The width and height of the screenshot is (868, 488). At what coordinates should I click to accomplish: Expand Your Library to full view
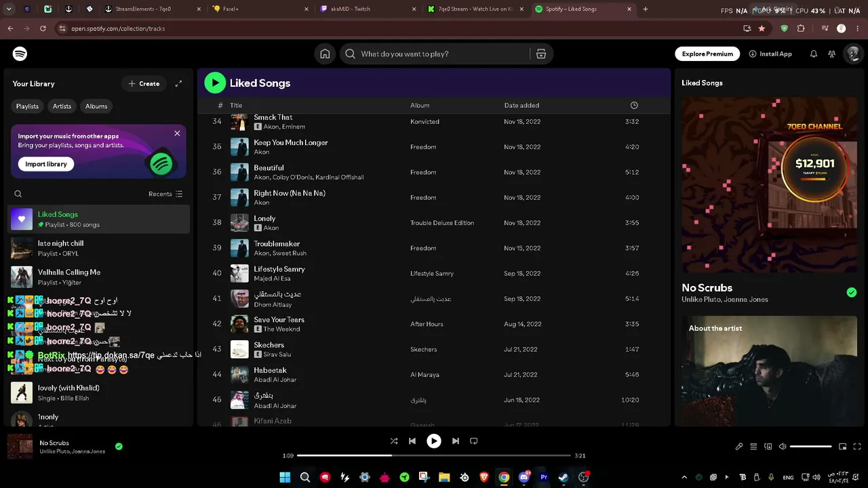pyautogui.click(x=178, y=83)
